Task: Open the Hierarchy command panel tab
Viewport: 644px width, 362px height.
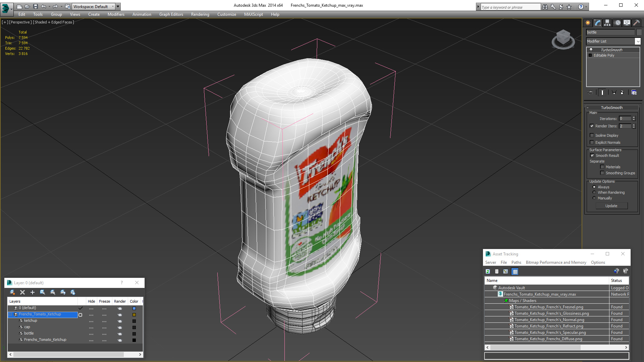Action: coord(607,23)
